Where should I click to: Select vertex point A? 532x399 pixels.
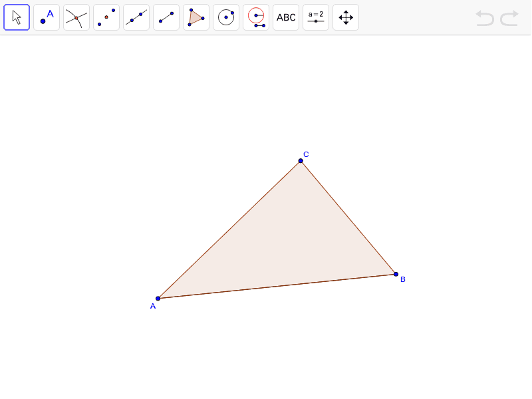(x=158, y=299)
